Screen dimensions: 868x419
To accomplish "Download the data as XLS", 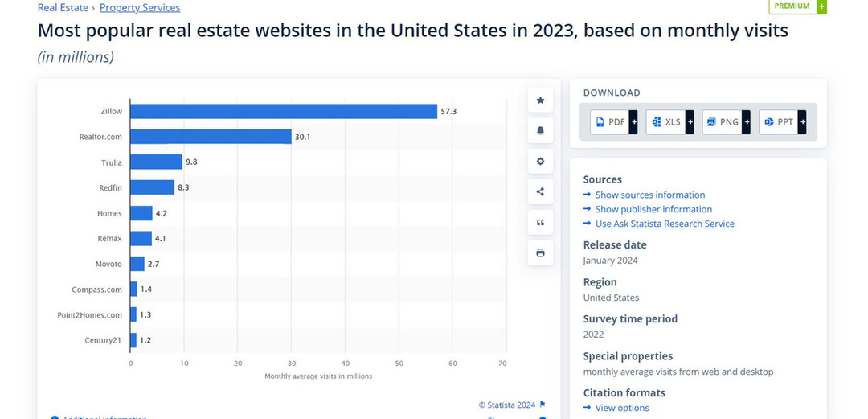I will [669, 122].
